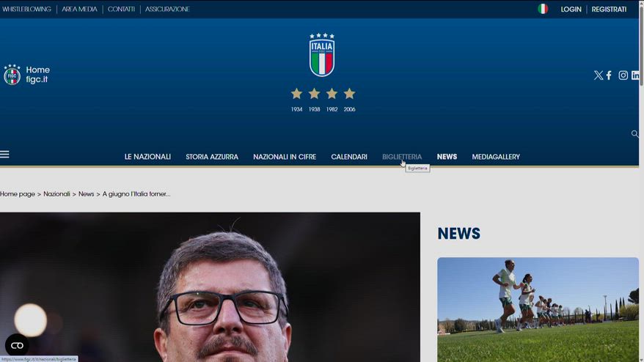The width and height of the screenshot is (644, 362).
Task: Open the Le Nazionali menu
Action: coord(147,157)
